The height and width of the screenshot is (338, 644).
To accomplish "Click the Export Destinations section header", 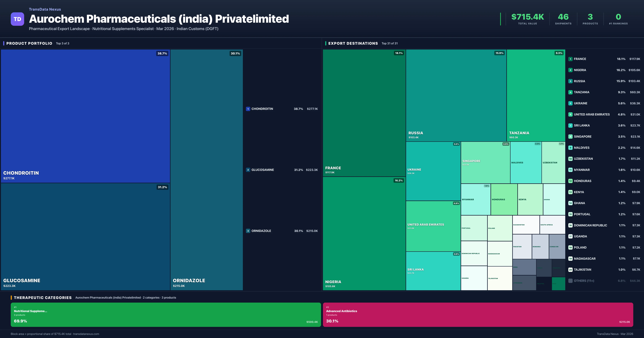I will pos(353,43).
